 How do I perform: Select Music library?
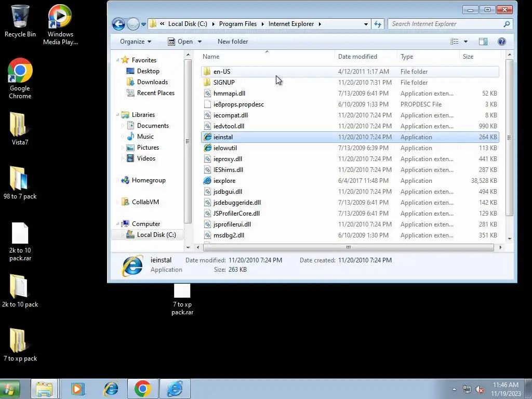(x=145, y=137)
